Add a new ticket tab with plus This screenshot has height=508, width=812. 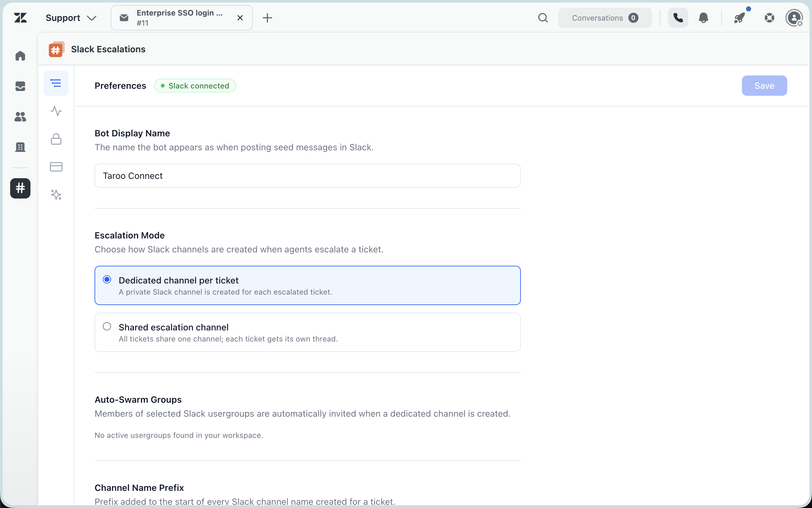click(267, 18)
